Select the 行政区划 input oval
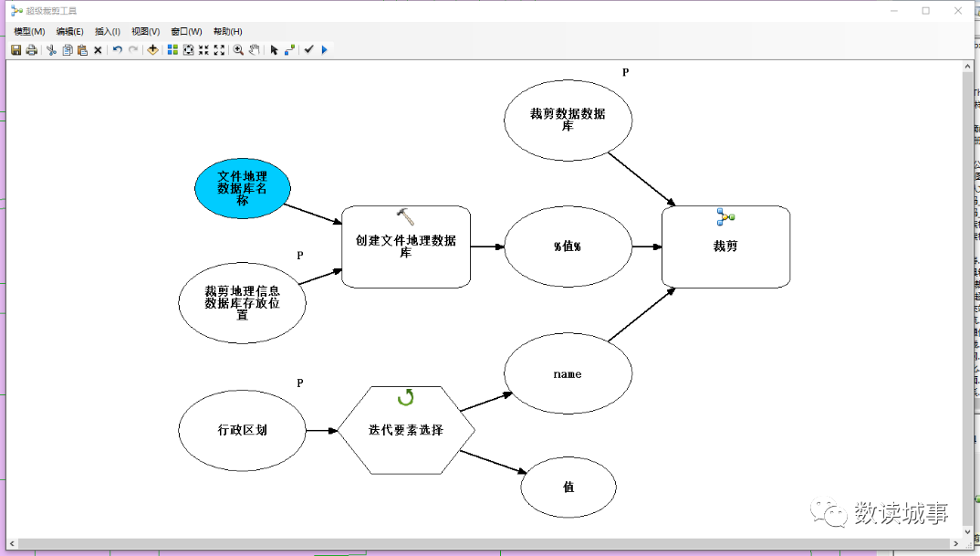The height and width of the screenshot is (556, 980). click(x=243, y=430)
